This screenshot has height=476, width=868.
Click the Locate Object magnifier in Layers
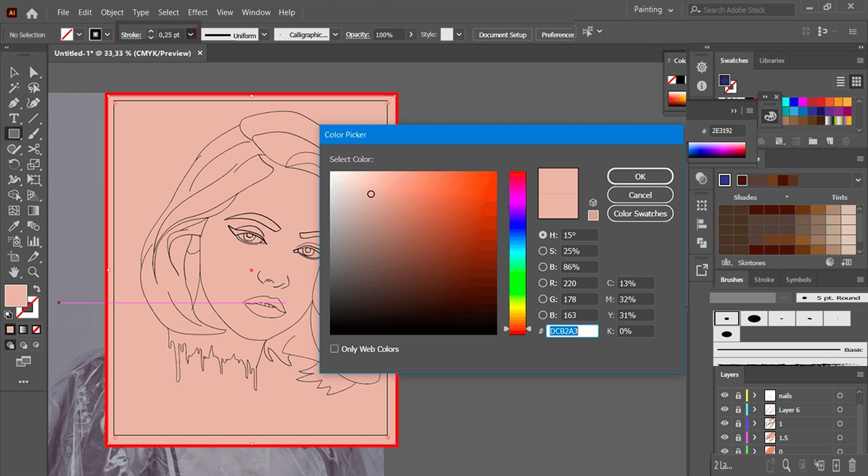click(x=786, y=465)
